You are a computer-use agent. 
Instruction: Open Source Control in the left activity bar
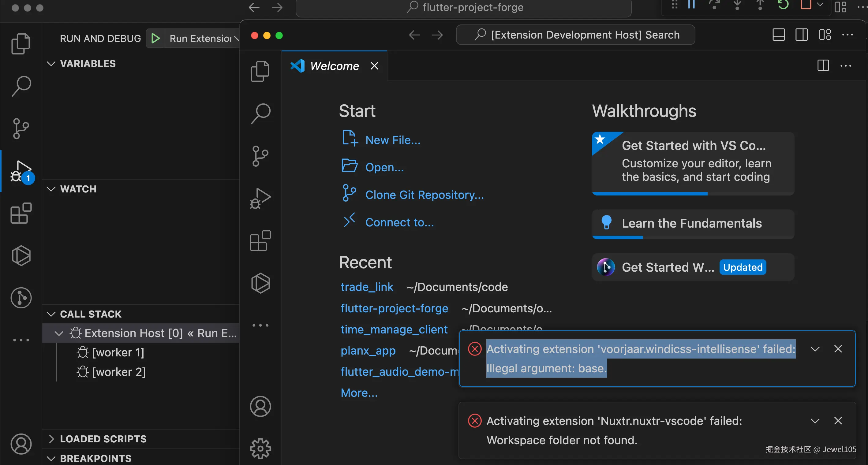pos(21,128)
